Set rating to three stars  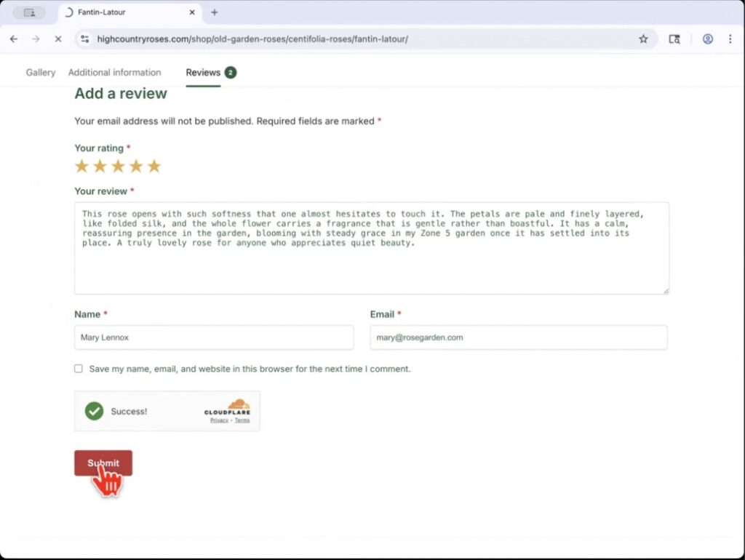118,167
